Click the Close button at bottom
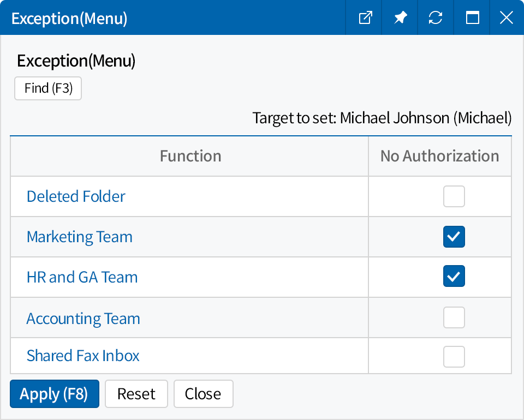The image size is (524, 420). point(203,394)
